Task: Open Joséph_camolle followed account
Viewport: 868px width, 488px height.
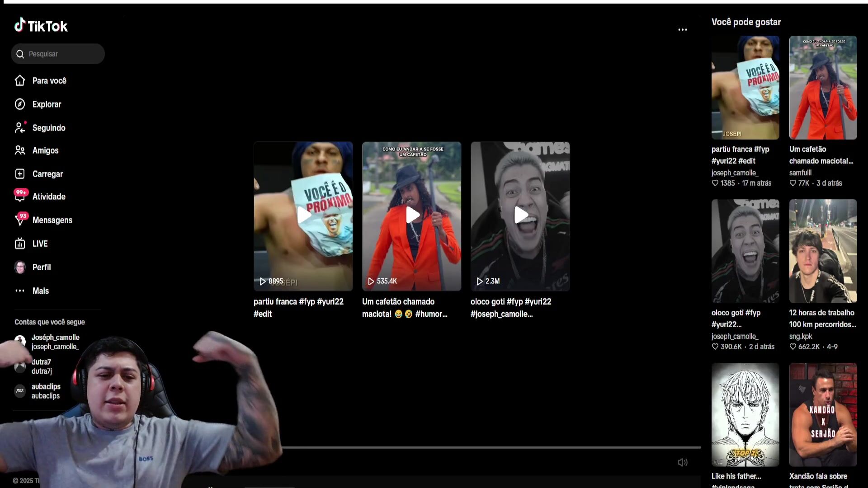Action: tap(55, 342)
